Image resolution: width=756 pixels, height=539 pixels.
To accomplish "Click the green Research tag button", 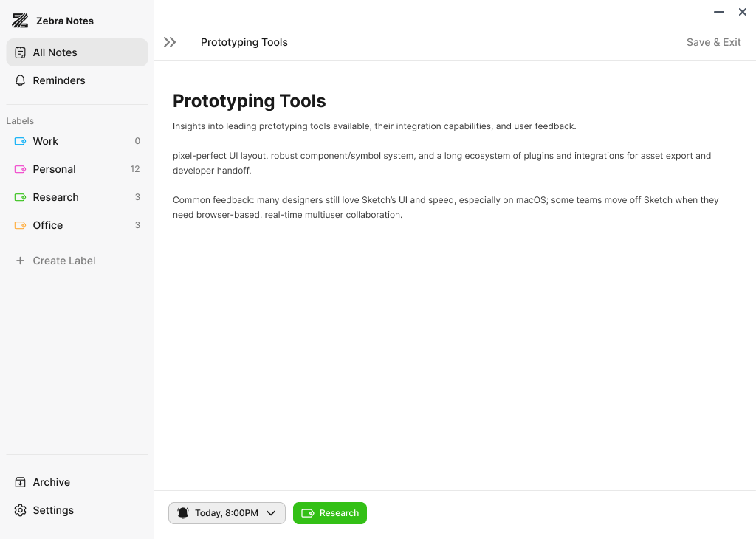I will point(330,513).
